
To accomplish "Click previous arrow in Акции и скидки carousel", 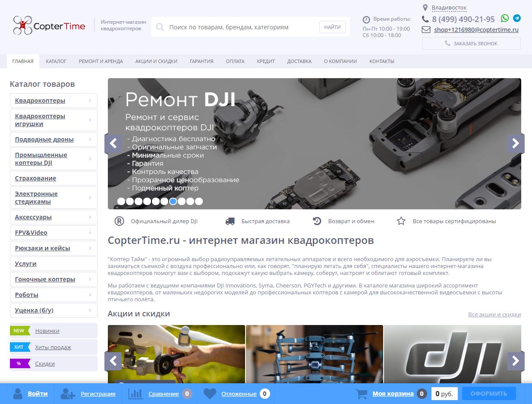I will tap(113, 361).
